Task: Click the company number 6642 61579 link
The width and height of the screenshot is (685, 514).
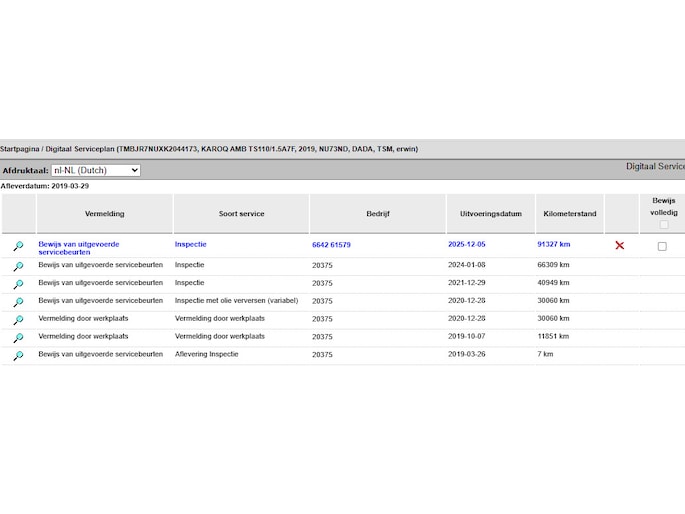Action: 331,244
